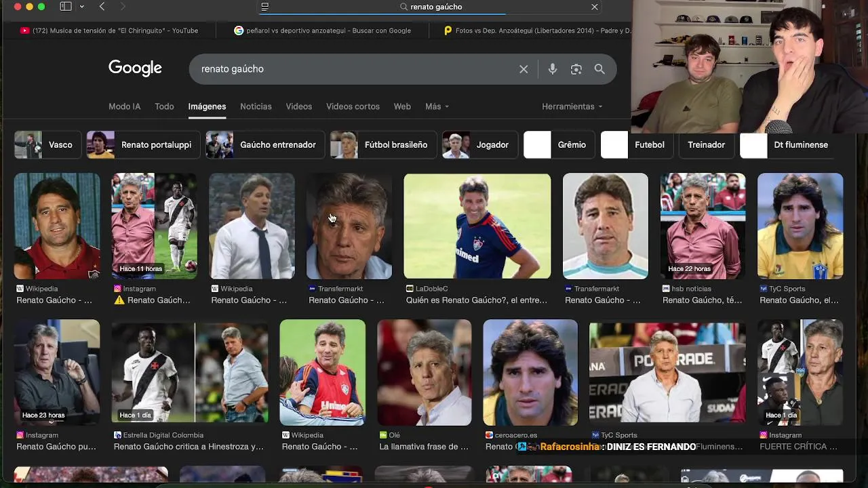Clear the Google search box text
The height and width of the screenshot is (488, 868).
tap(524, 69)
